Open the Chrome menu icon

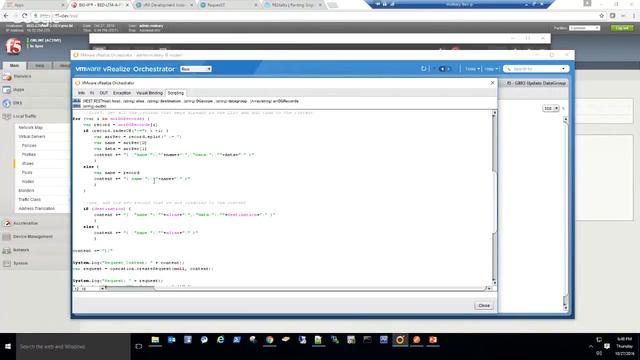pos(633,16)
